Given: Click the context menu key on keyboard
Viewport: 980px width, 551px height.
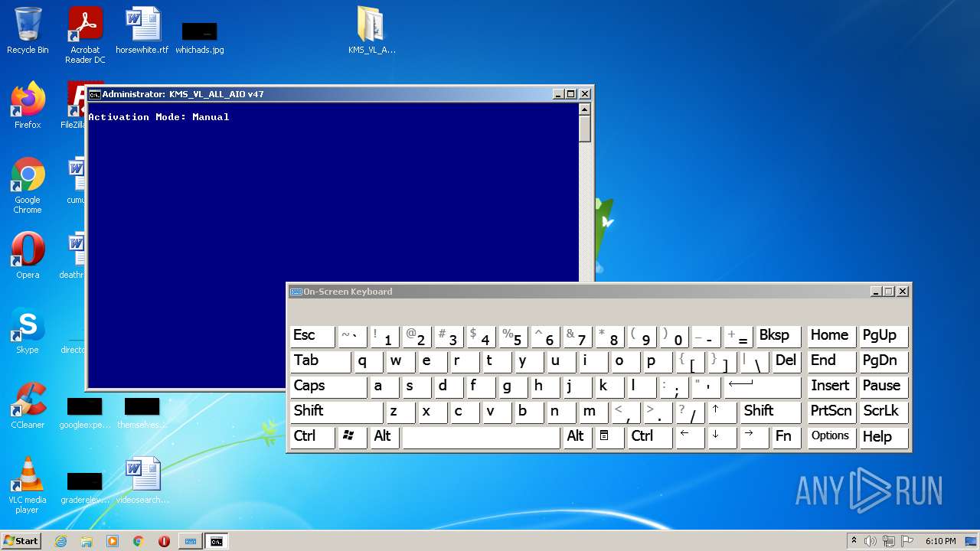Looking at the screenshot, I should tap(609, 436).
